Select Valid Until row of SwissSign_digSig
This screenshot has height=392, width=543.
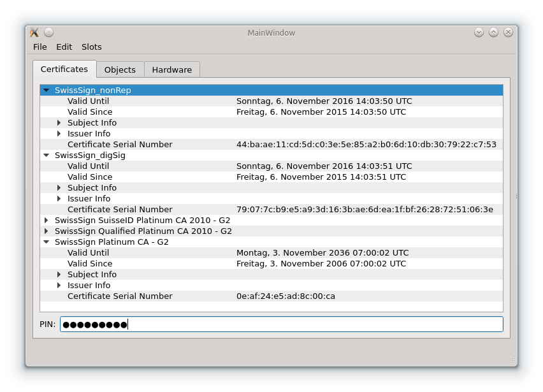(271, 166)
